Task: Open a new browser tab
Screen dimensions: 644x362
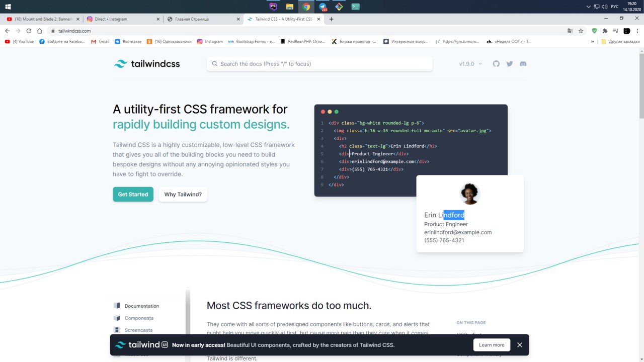Action: click(331, 19)
